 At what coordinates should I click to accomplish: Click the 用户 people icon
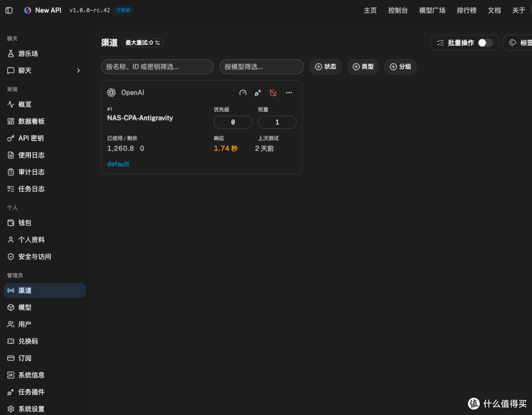(x=11, y=324)
